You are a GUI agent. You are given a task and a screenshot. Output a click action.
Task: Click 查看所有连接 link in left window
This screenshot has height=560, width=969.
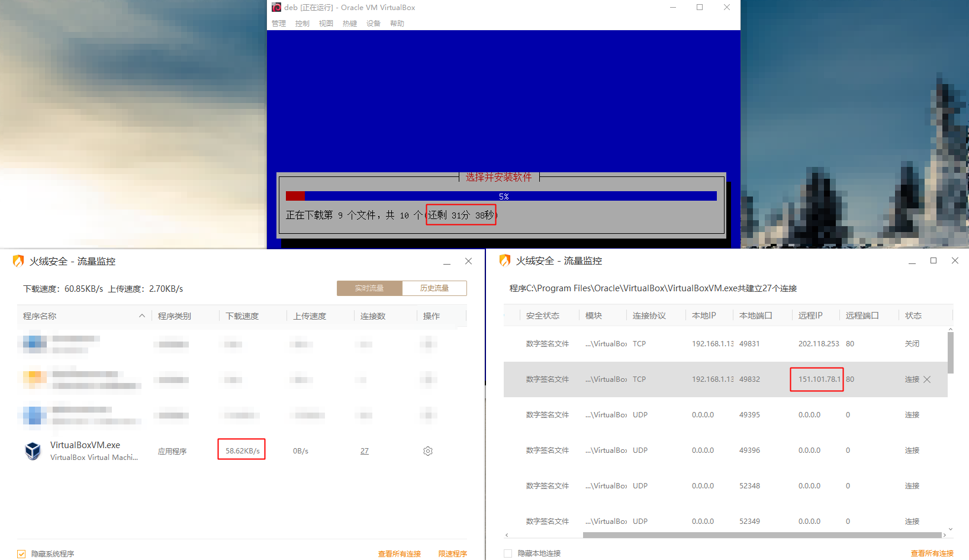tap(399, 554)
